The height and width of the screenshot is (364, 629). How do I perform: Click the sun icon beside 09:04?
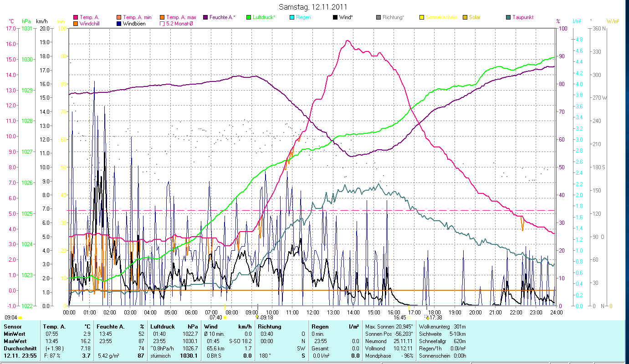(x=20, y=318)
